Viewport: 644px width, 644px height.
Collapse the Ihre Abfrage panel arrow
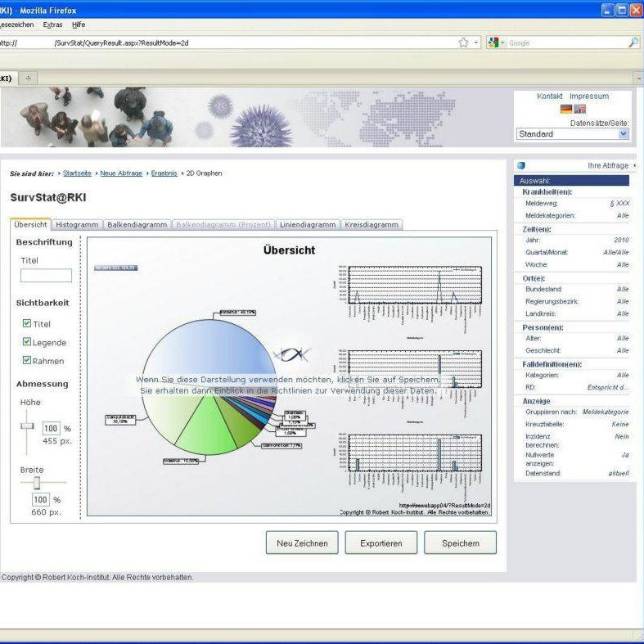click(635, 165)
